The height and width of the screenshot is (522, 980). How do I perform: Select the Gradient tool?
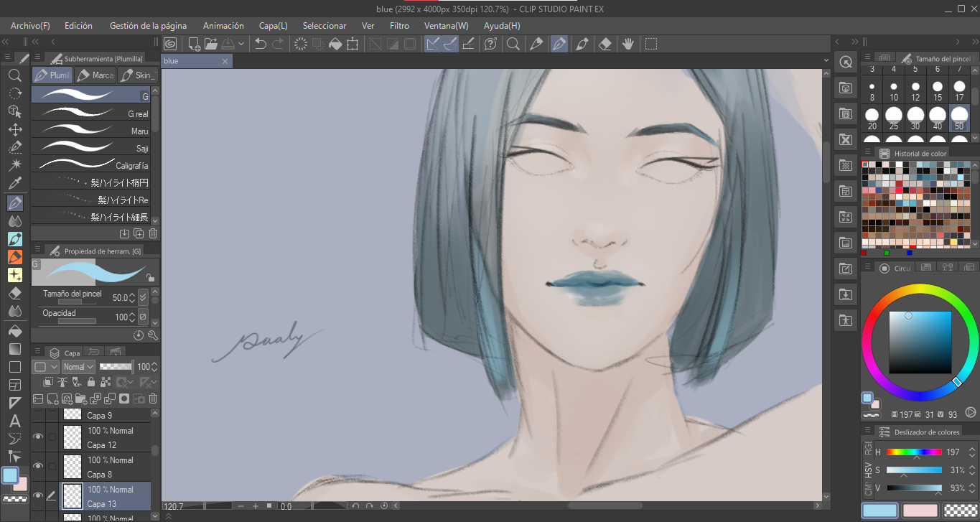14,349
